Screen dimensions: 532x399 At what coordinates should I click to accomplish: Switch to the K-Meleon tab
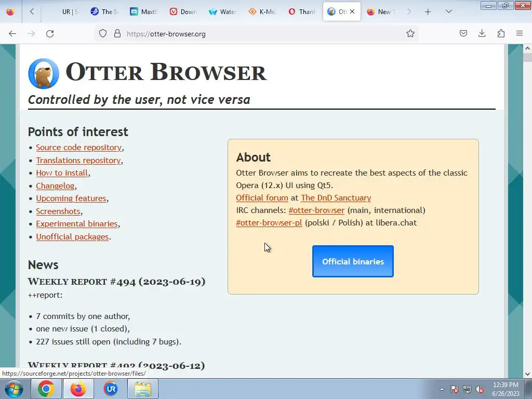pyautogui.click(x=262, y=11)
